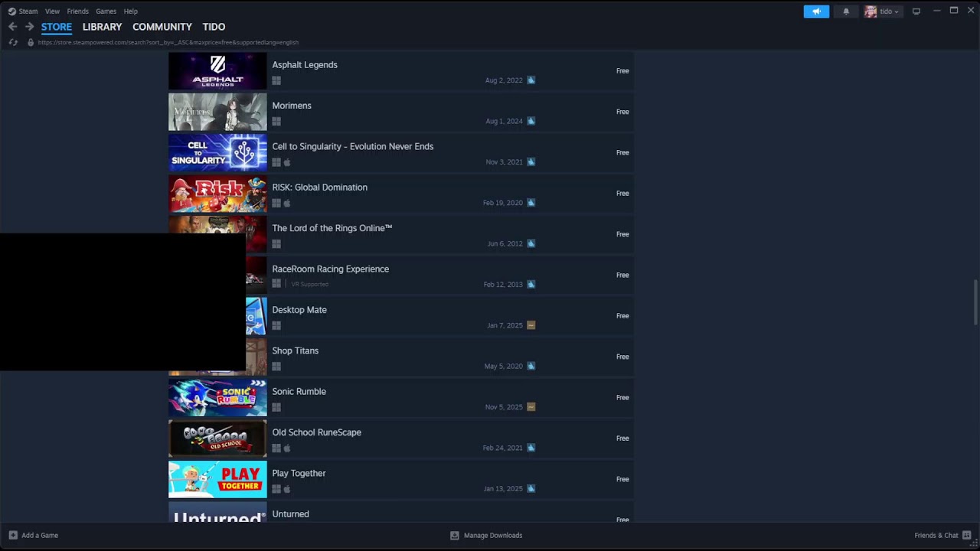Click the review icon for Morimens

[x=531, y=121]
